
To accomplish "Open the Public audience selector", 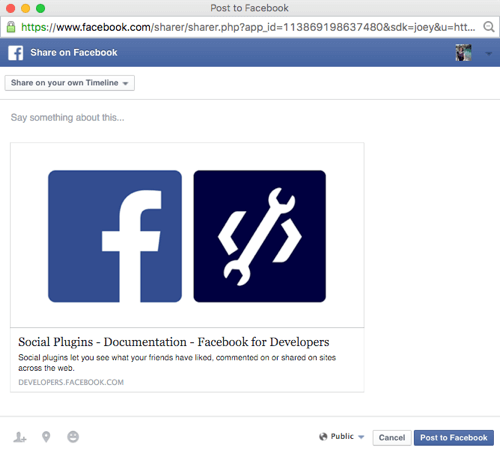I will pyautogui.click(x=342, y=437).
